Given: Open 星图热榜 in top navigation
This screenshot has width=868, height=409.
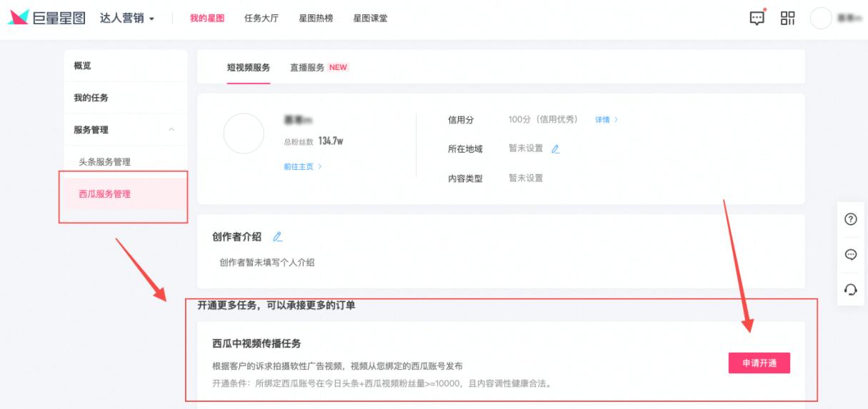Looking at the screenshot, I should pyautogui.click(x=316, y=19).
